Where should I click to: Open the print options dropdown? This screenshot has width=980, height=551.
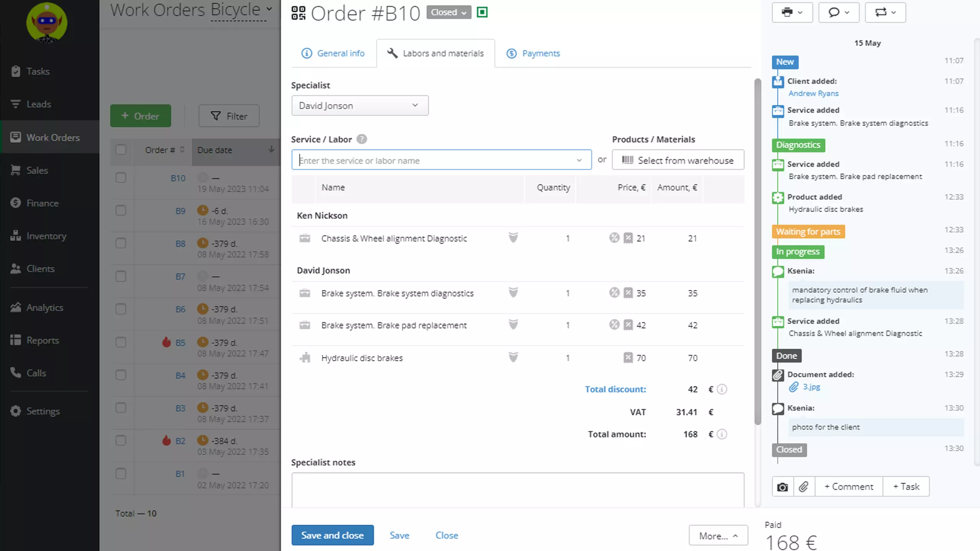click(x=792, y=12)
